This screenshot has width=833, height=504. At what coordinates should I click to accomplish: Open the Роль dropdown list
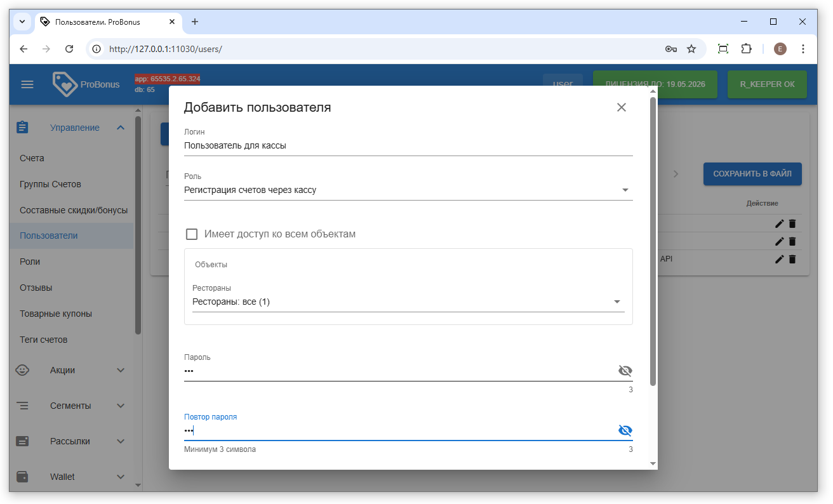(x=625, y=190)
